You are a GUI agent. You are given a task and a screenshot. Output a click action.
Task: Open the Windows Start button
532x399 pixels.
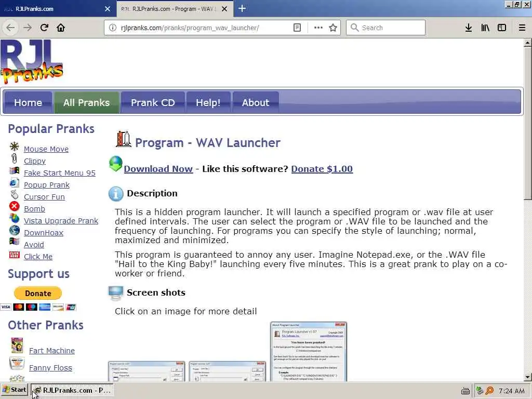point(15,390)
